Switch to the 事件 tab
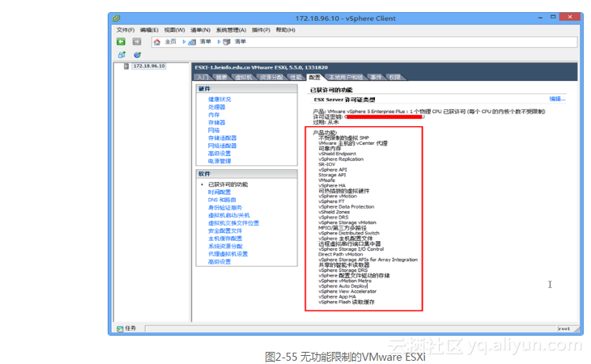Viewport: 591px width, 364px height. click(x=376, y=77)
